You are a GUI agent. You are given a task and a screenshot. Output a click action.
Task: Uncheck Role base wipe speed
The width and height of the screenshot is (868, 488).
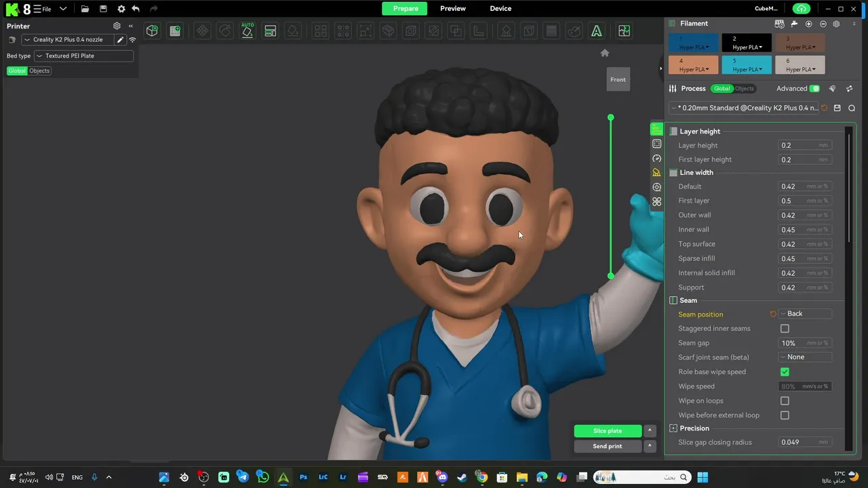click(x=785, y=371)
